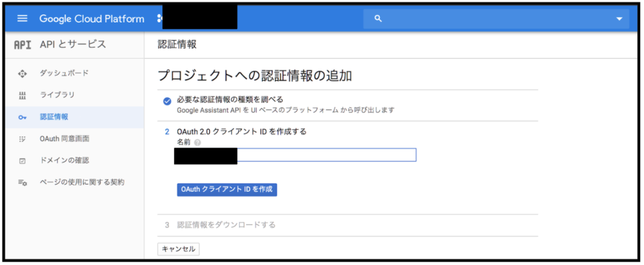
Task: Click the OAuth 同意画面 dots icon
Action: point(23,139)
